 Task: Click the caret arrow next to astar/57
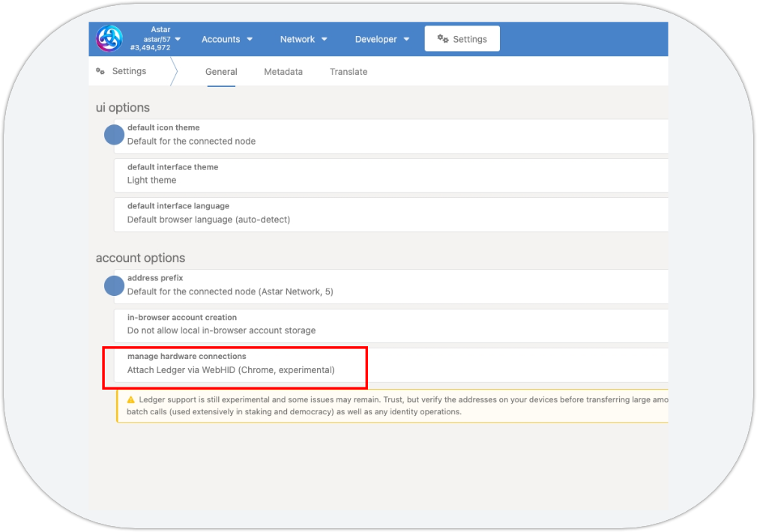point(178,39)
